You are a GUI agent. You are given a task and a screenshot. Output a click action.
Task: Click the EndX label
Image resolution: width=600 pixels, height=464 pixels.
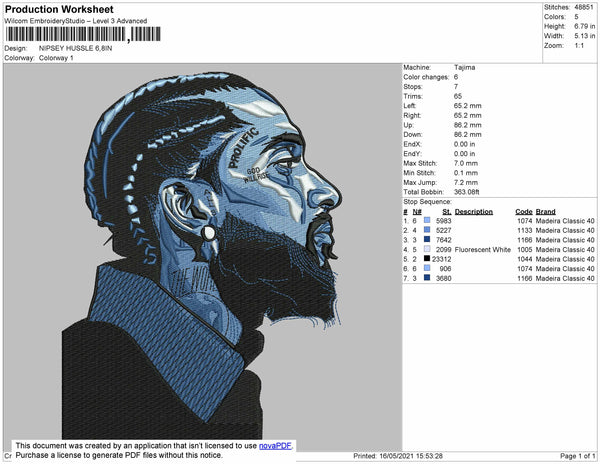point(412,144)
